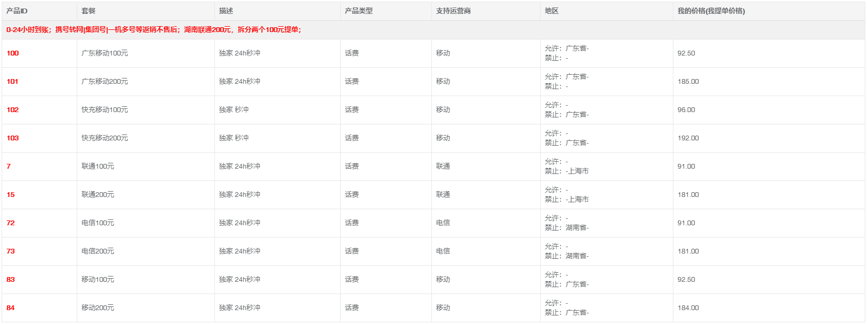Click 话费 type in 联通200元 row

352,195
